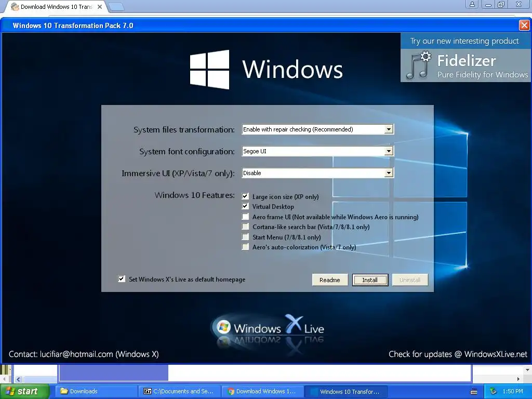532x399 pixels.
Task: Click the network tray icon beside clock
Action: (x=493, y=392)
